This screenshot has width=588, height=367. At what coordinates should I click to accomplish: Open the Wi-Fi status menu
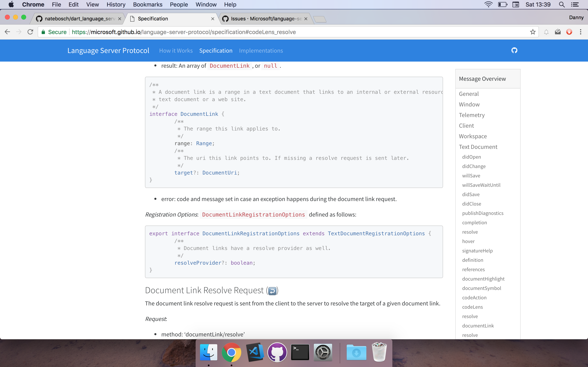(x=488, y=4)
